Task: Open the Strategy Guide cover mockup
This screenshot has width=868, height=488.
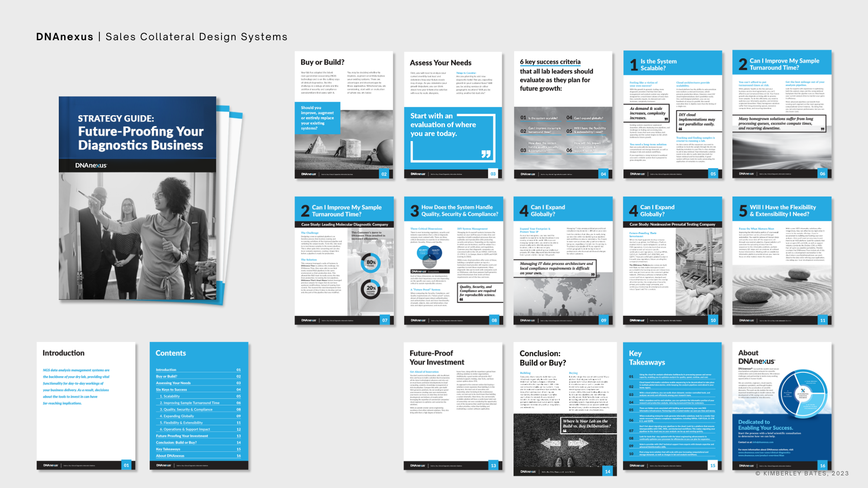Action: pos(138,198)
